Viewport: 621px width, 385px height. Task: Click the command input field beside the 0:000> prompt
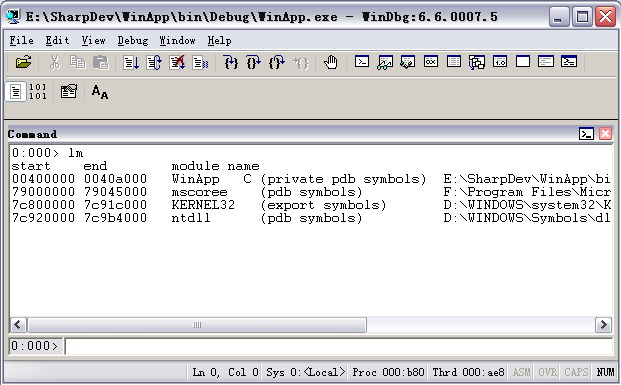[x=339, y=346]
